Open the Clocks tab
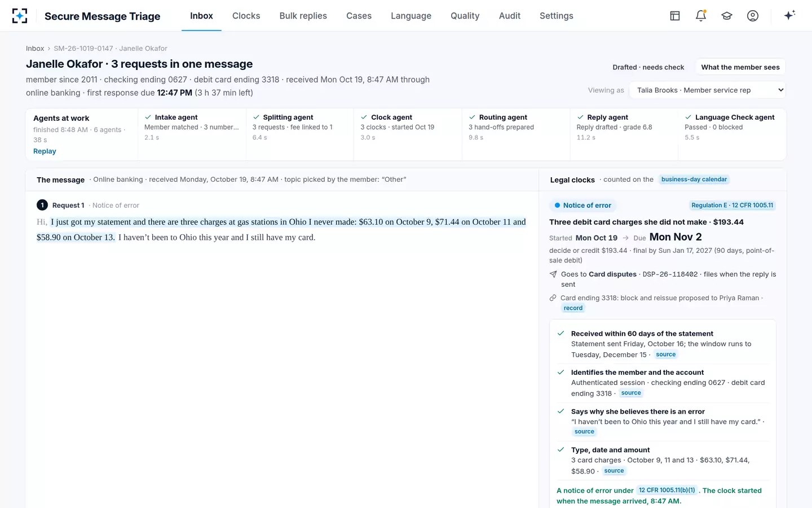The height and width of the screenshot is (508, 812). (246, 16)
